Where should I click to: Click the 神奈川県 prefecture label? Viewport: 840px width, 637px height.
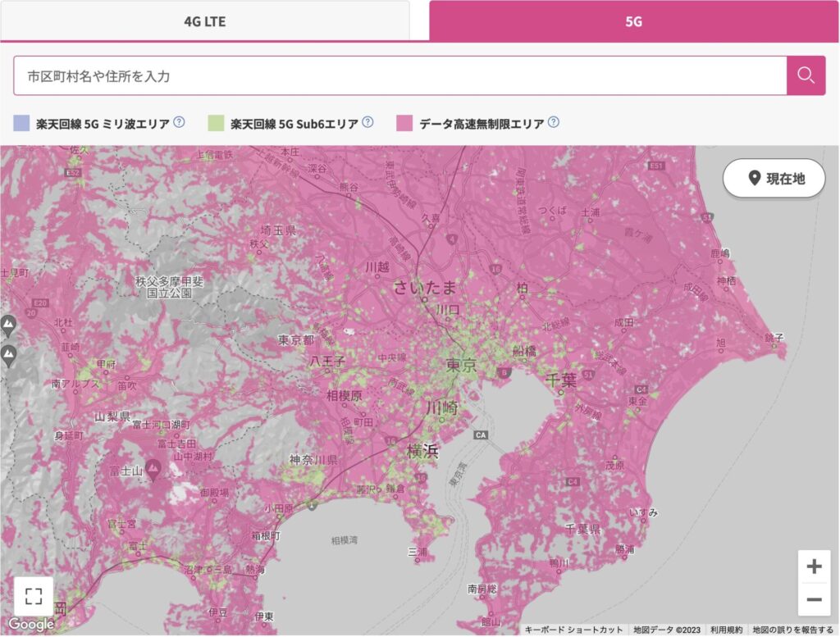[x=313, y=460]
